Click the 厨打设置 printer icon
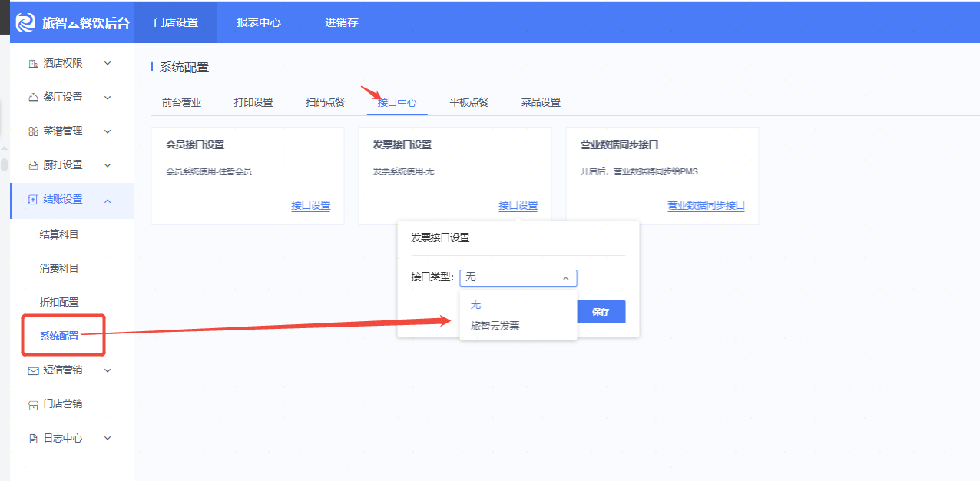 click(33, 165)
